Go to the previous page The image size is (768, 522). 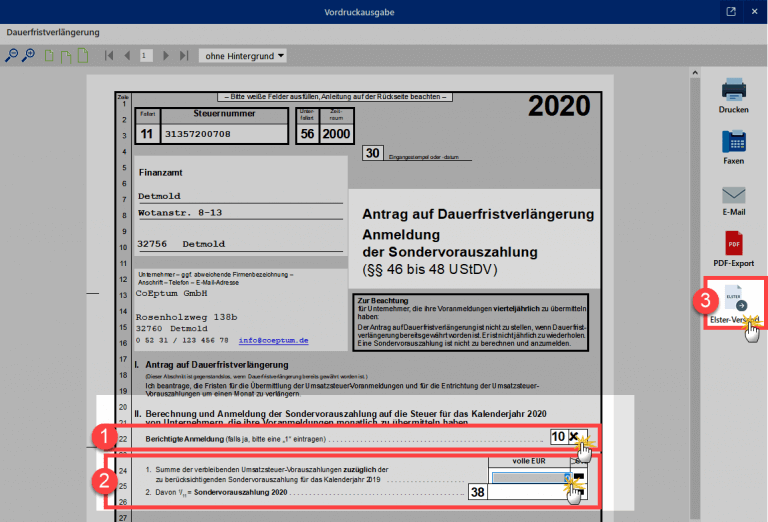click(x=127, y=56)
